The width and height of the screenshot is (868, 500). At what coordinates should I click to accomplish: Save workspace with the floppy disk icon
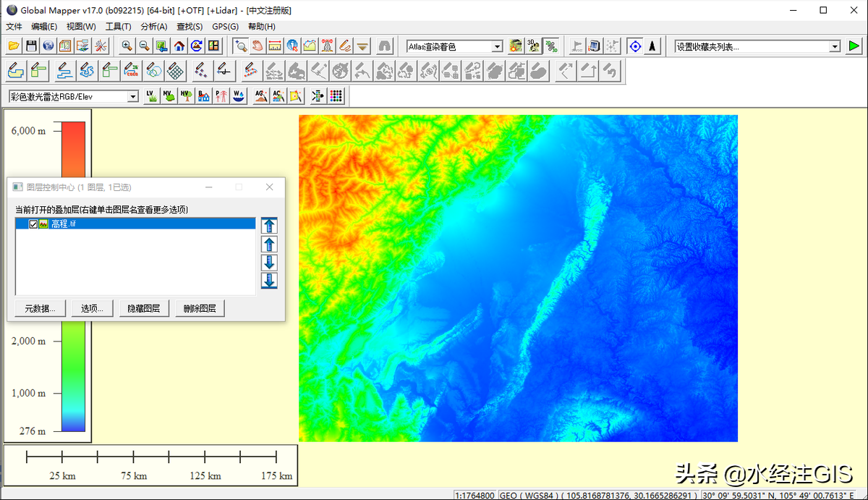[x=31, y=46]
